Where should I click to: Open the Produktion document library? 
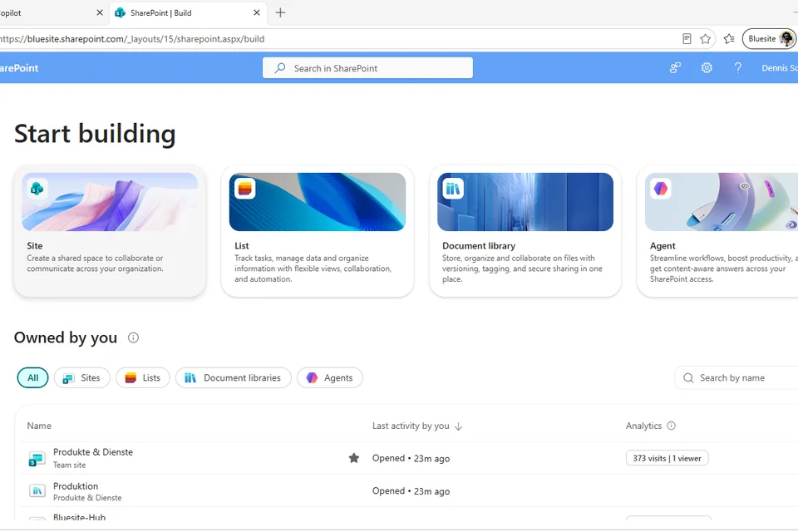[x=76, y=486]
